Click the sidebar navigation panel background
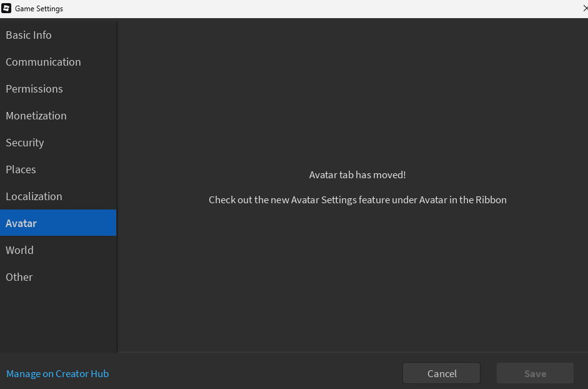The width and height of the screenshot is (588, 389). click(x=58, y=319)
